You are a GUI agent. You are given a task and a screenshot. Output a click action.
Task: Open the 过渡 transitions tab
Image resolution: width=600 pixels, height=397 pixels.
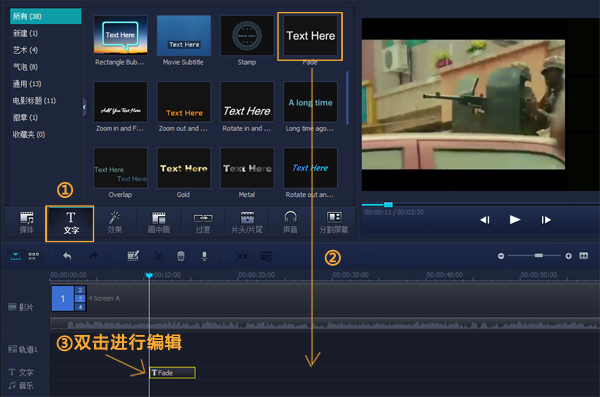coord(203,222)
